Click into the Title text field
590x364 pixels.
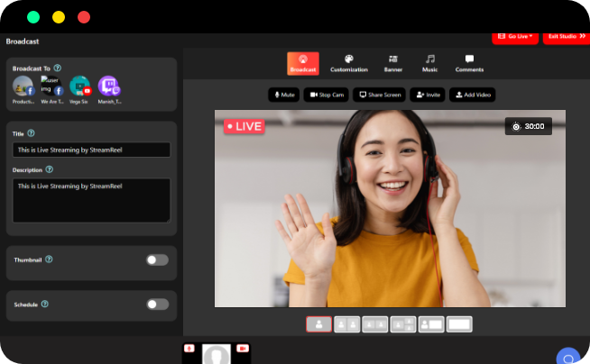click(92, 150)
